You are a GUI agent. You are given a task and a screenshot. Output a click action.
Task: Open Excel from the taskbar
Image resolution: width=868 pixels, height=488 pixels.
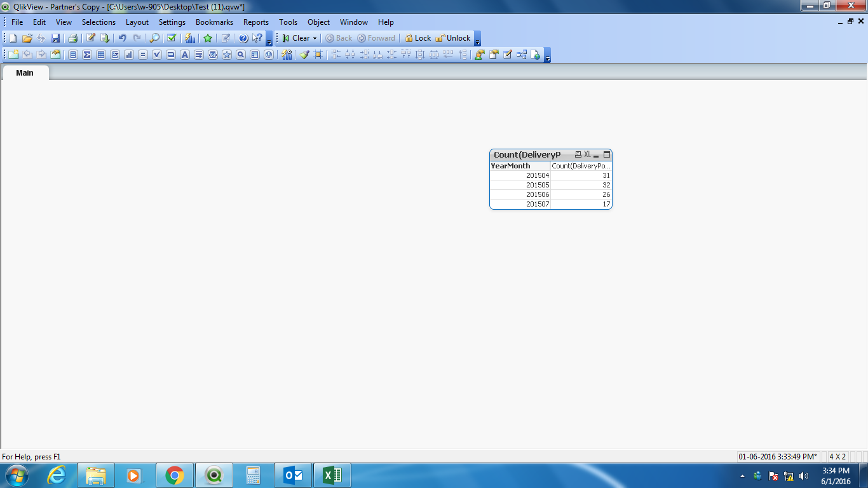332,475
